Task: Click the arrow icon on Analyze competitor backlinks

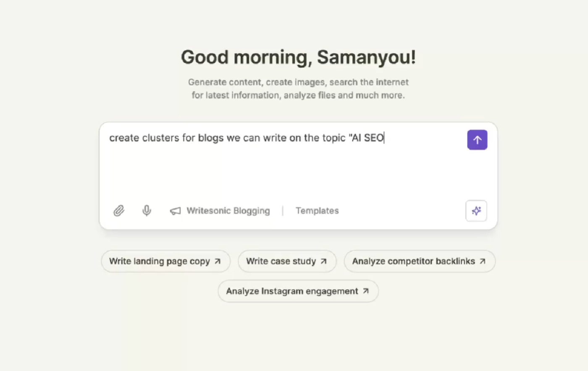Action: coord(483,261)
